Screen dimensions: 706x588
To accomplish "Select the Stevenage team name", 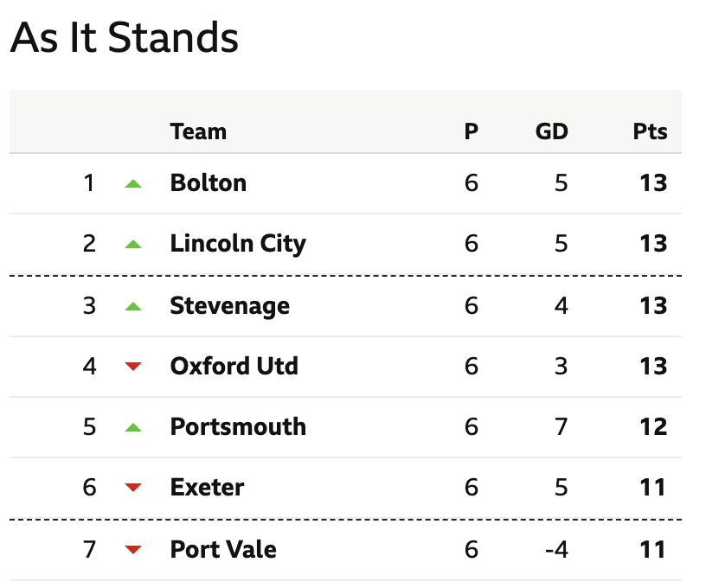I will coord(229,306).
